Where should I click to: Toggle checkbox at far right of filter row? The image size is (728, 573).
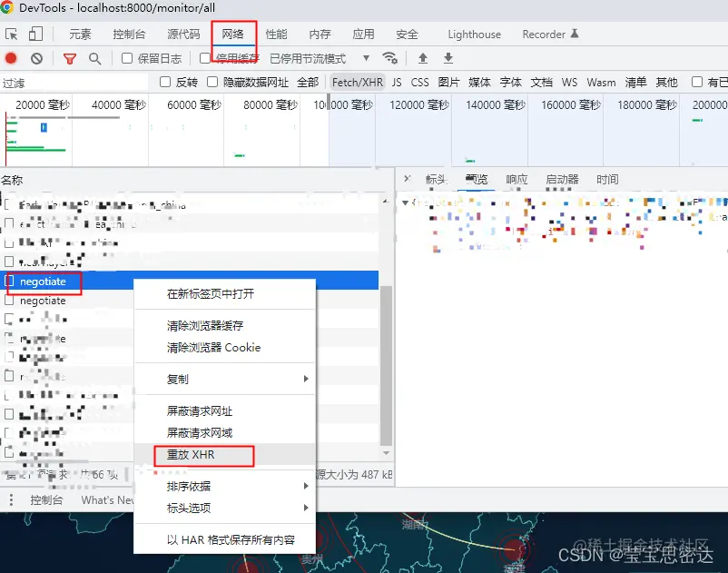(x=697, y=83)
